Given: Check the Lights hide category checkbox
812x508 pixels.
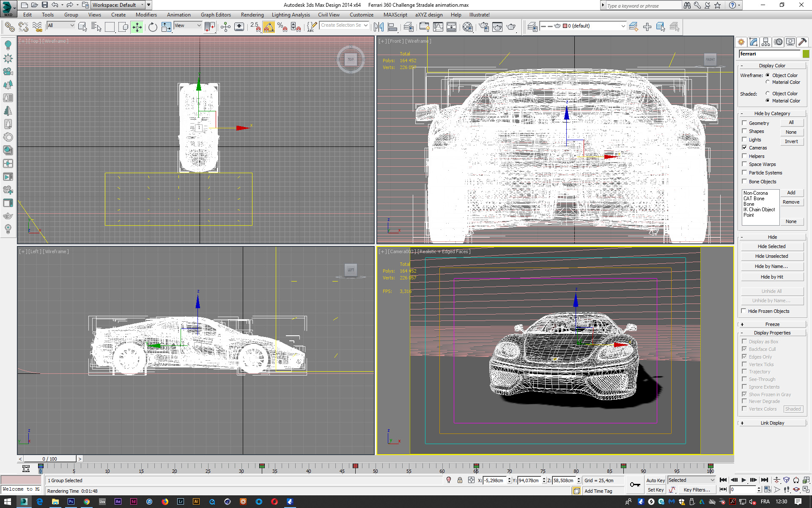Looking at the screenshot, I should (744, 140).
